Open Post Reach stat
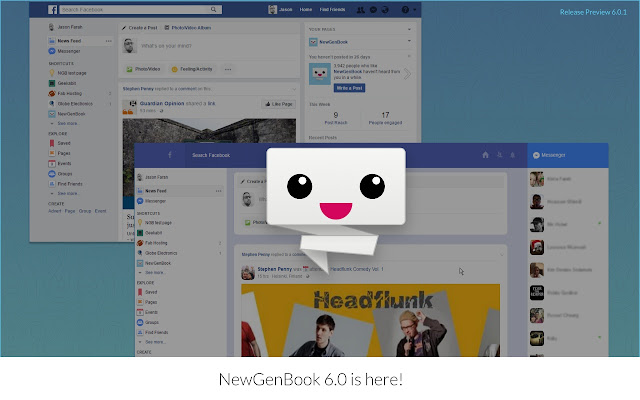Image resolution: width=640 pixels, height=400 pixels. tap(336, 118)
